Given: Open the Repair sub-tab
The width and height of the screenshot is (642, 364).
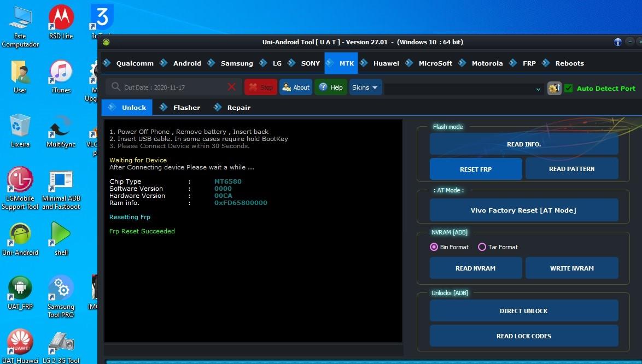Looking at the screenshot, I should (232, 108).
